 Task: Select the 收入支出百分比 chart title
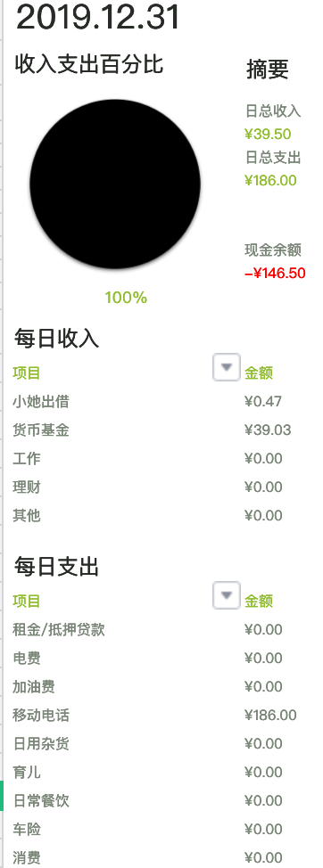[89, 65]
